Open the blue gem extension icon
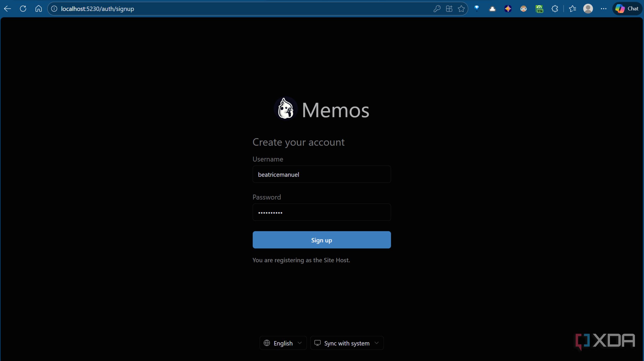644x361 pixels. click(477, 9)
